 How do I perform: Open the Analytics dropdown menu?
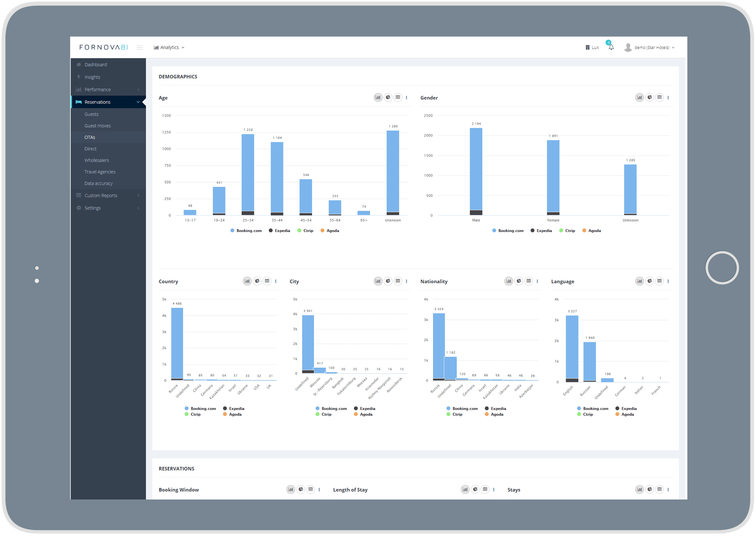(169, 48)
